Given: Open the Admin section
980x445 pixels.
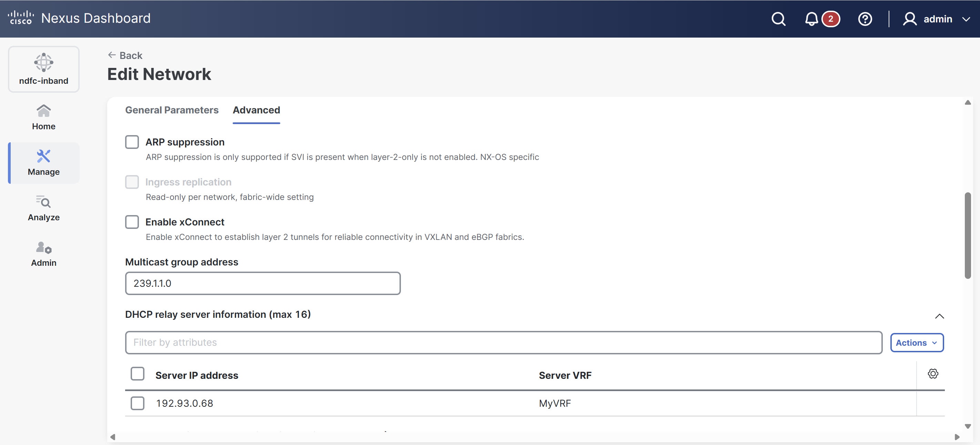Looking at the screenshot, I should (44, 254).
